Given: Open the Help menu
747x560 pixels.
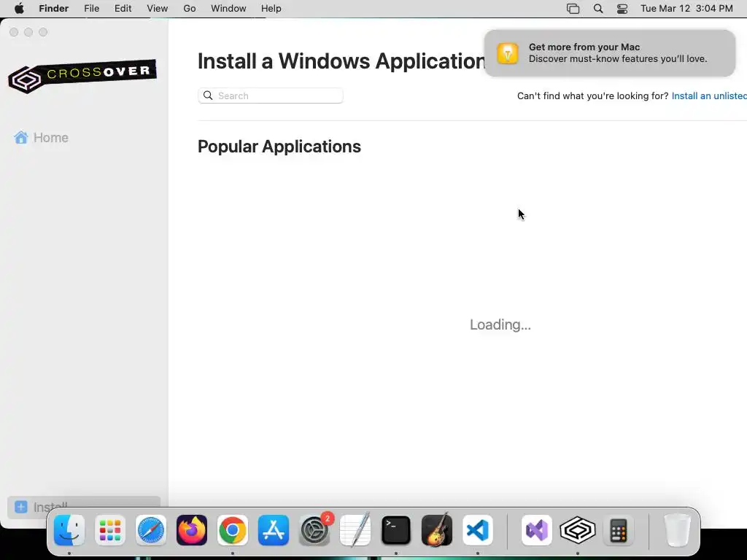Looking at the screenshot, I should point(271,9).
